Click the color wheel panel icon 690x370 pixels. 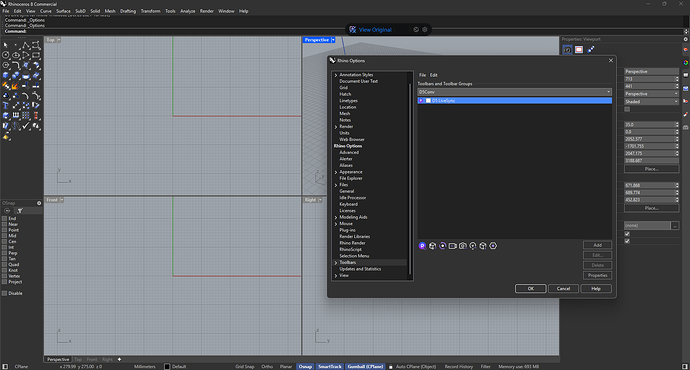pyautogui.click(x=686, y=62)
